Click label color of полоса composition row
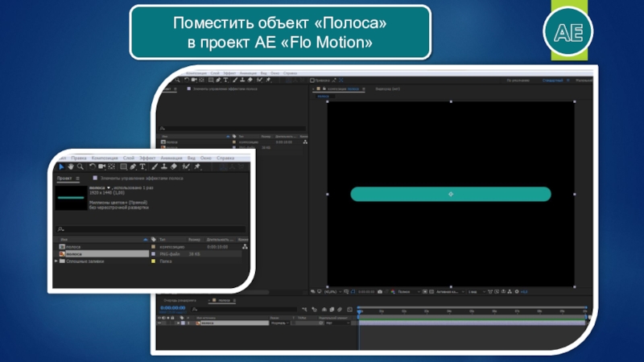 [x=154, y=247]
